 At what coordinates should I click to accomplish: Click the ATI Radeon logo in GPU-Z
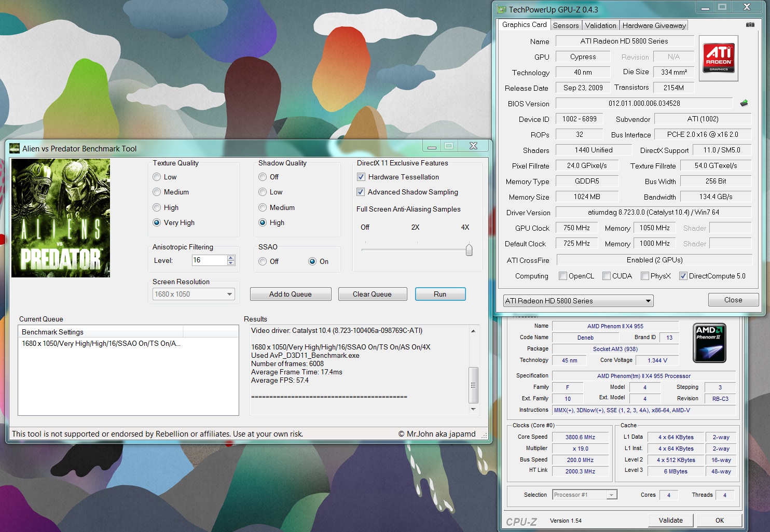pyautogui.click(x=719, y=58)
